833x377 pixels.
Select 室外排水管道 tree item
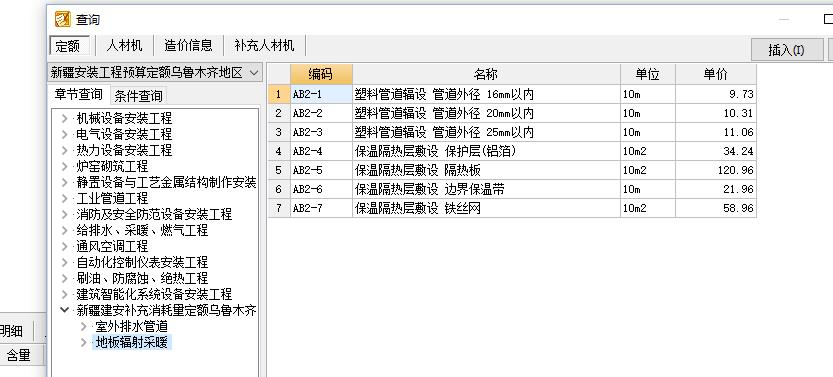(x=131, y=326)
